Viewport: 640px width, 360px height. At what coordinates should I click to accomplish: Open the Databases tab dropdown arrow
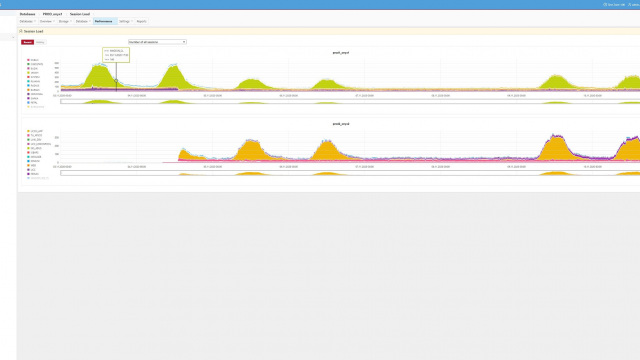pos(35,21)
